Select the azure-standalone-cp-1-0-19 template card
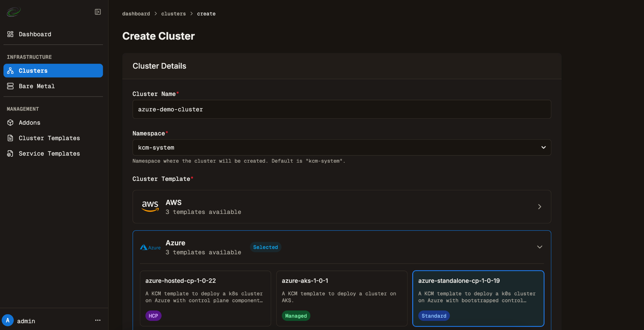The image size is (644, 330). [478, 298]
